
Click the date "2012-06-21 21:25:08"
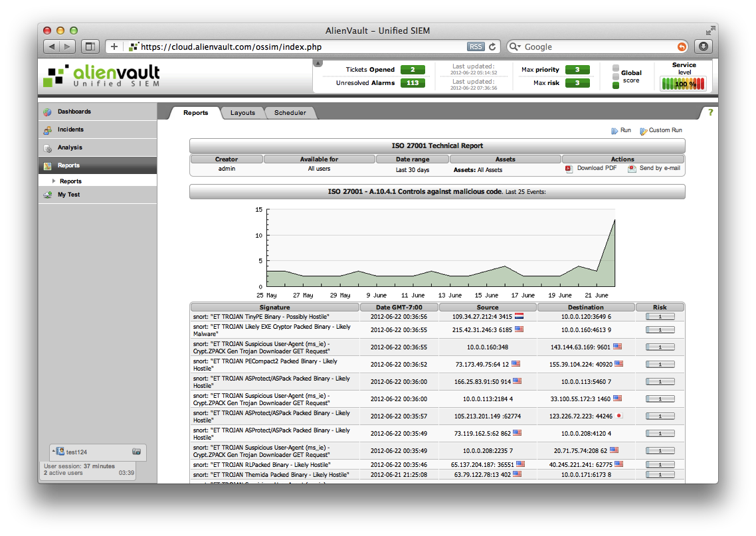(399, 475)
